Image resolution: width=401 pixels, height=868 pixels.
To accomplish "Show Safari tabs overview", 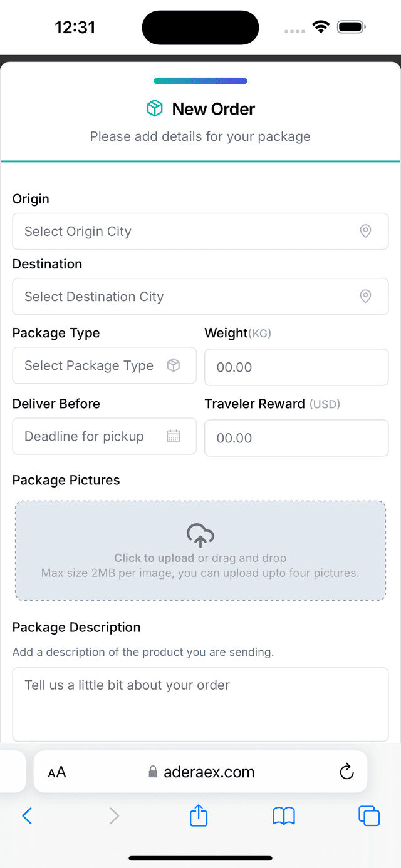I will click(369, 815).
